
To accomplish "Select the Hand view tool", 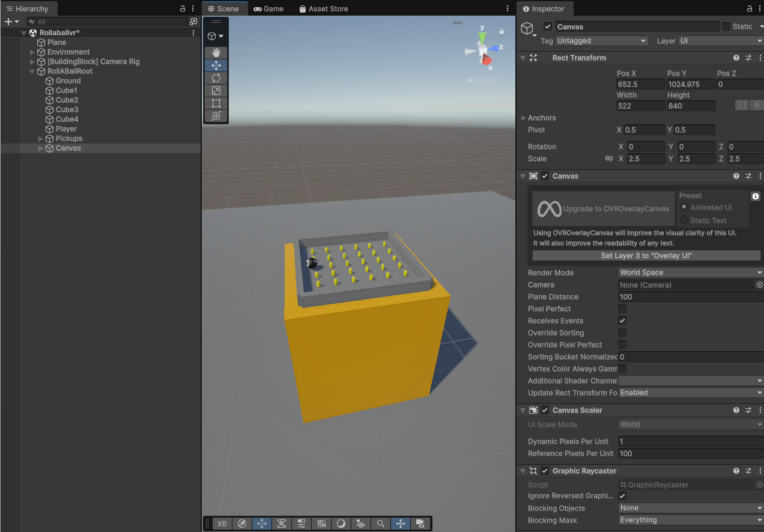I will [x=216, y=53].
